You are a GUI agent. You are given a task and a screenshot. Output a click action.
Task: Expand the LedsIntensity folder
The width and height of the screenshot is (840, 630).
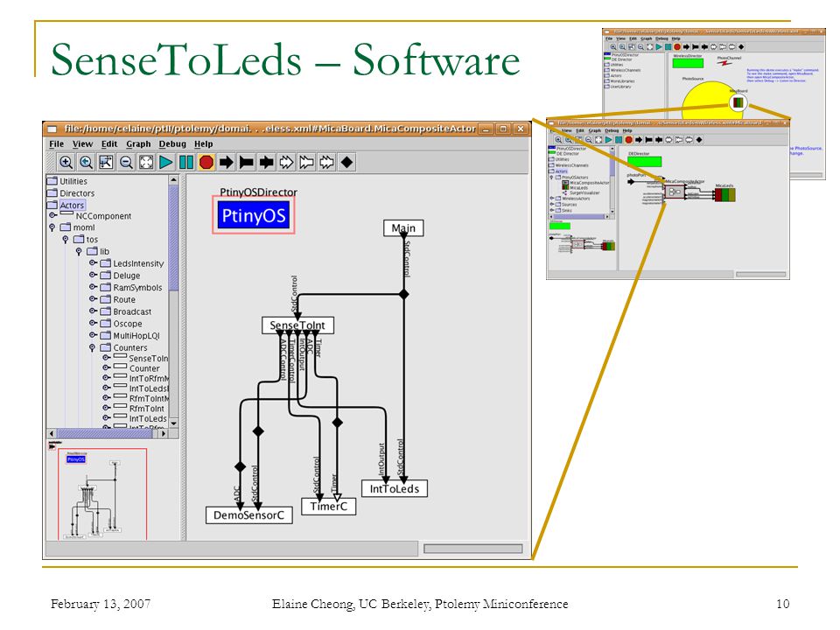[94, 263]
